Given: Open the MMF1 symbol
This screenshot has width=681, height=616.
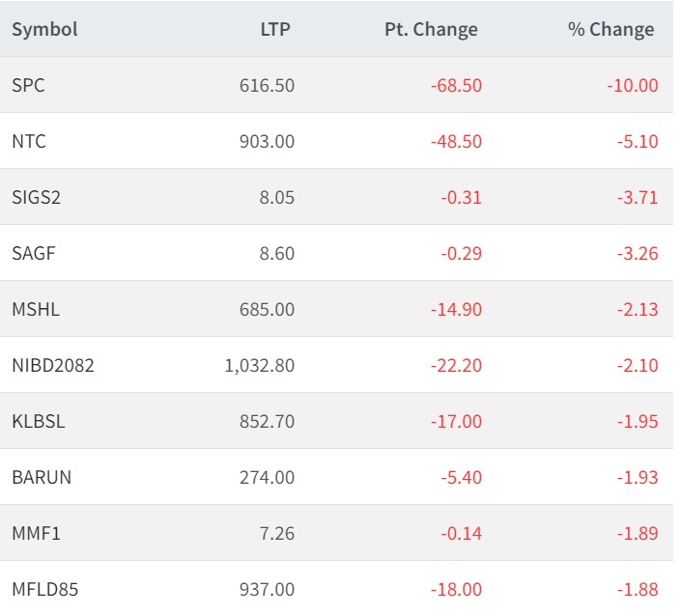Looking at the screenshot, I should [35, 533].
